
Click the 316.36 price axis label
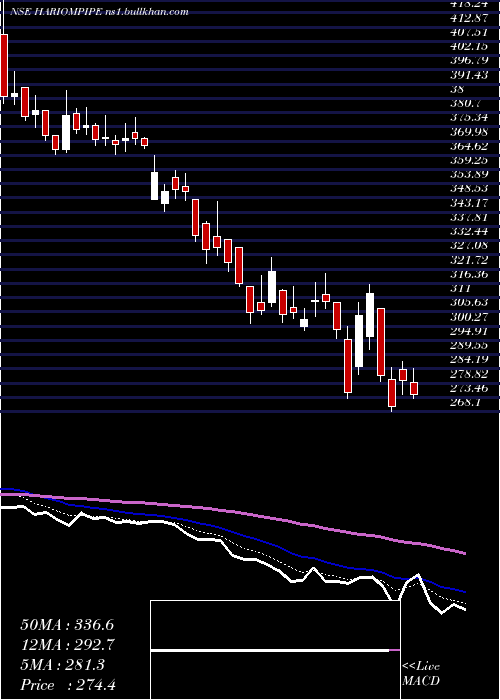pos(471,274)
